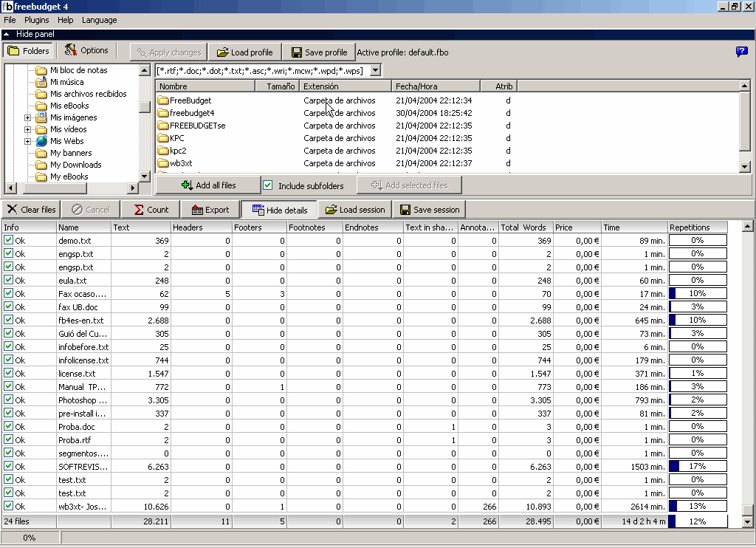Expand the Mis imágenes tree node
The image size is (756, 548).
click(28, 117)
